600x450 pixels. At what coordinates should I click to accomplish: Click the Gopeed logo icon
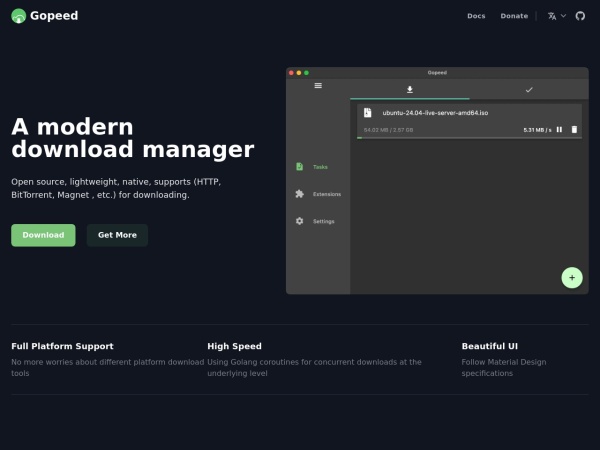tap(19, 16)
